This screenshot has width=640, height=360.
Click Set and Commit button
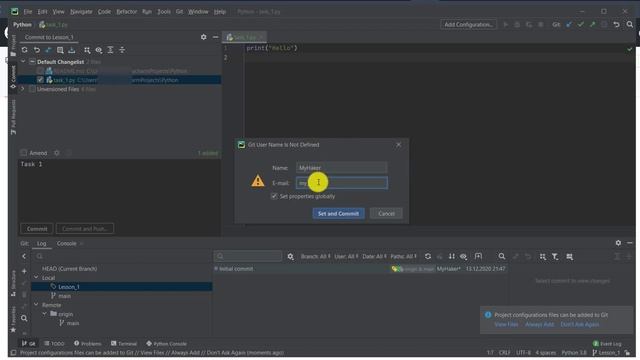(x=338, y=213)
